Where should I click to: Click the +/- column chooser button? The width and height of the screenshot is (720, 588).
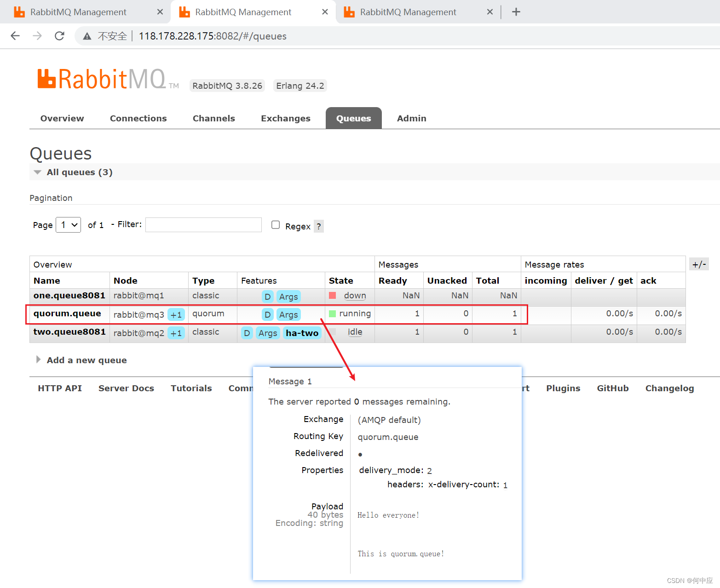[x=699, y=264]
